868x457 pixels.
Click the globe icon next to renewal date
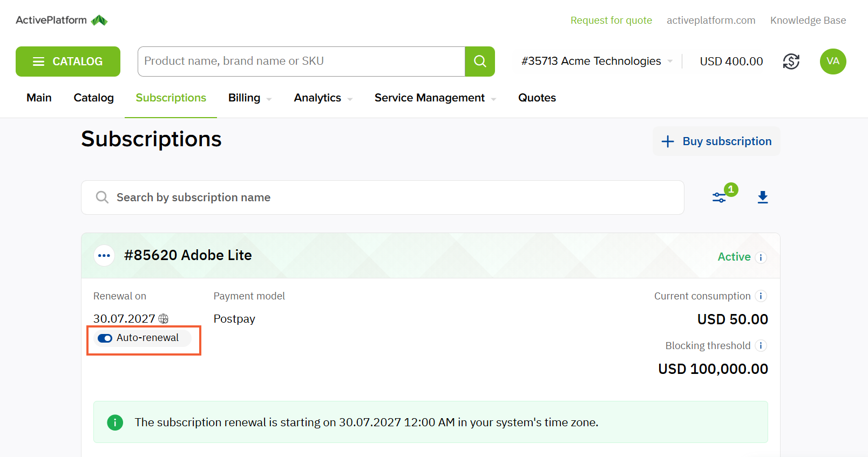point(164,319)
